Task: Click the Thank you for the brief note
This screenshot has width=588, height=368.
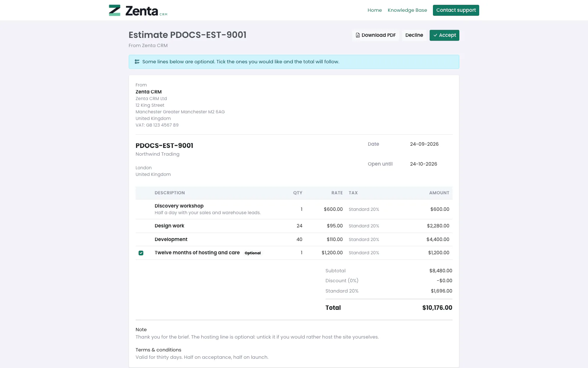Action: click(257, 337)
